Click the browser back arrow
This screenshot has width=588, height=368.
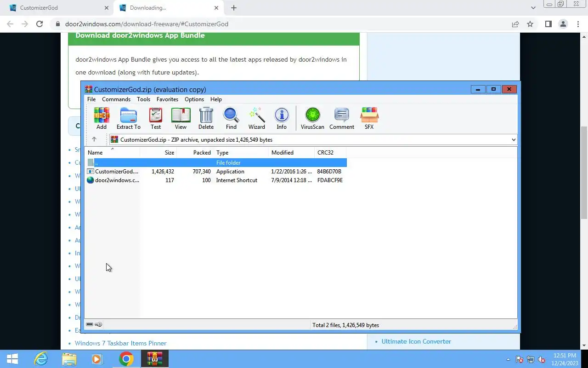10,24
